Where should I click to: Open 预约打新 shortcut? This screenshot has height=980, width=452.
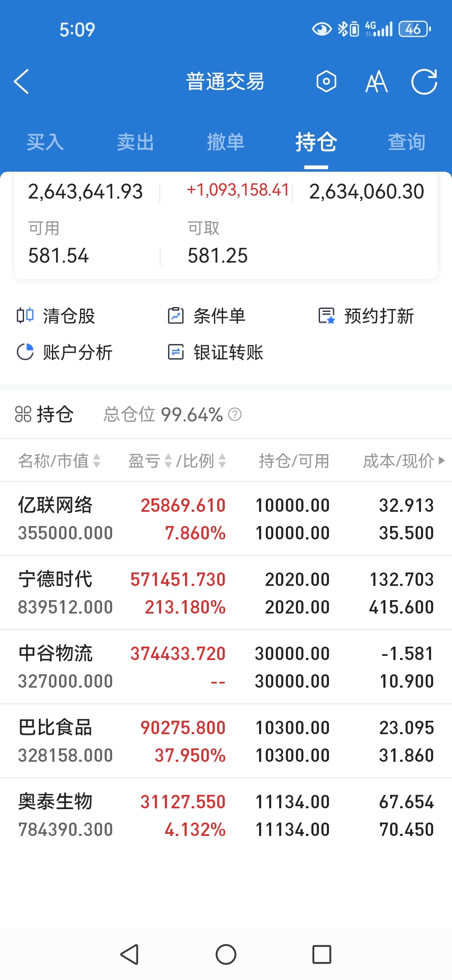pos(366,316)
